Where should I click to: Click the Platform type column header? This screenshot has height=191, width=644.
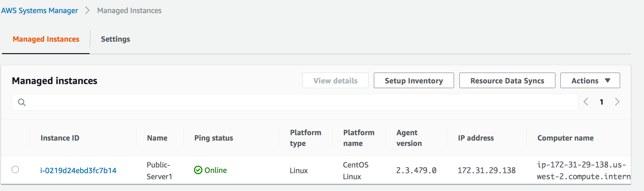(x=305, y=138)
